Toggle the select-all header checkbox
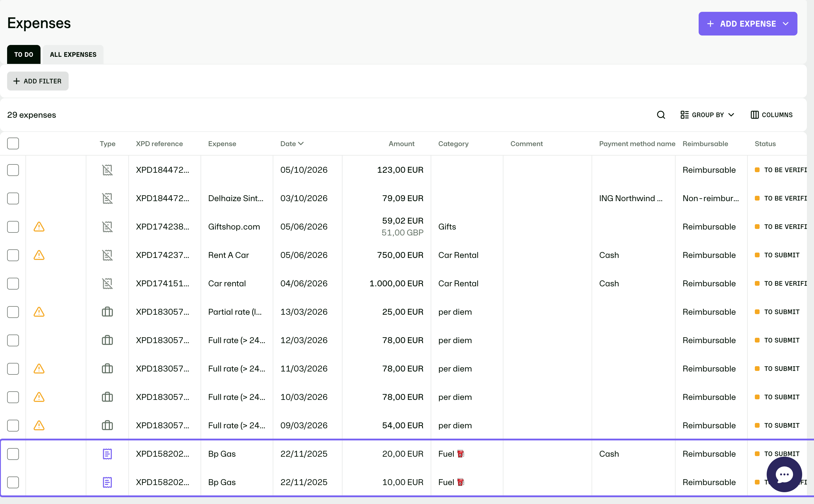The image size is (814, 504). (x=13, y=143)
